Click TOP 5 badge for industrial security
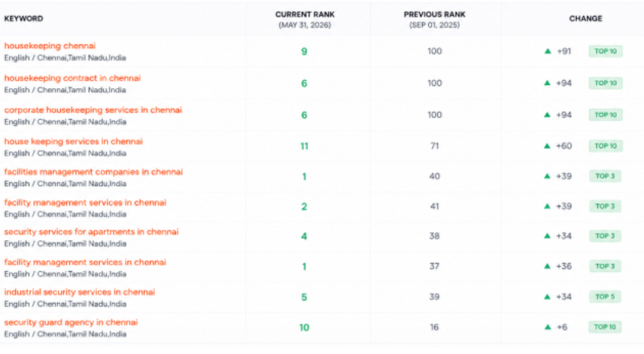Image resolution: width=644 pixels, height=354 pixels. click(x=605, y=297)
